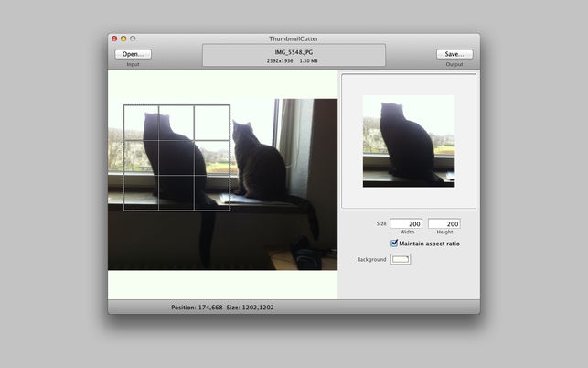The image size is (588, 368).
Task: Click the Position: 174,668 status text
Action: (197, 308)
